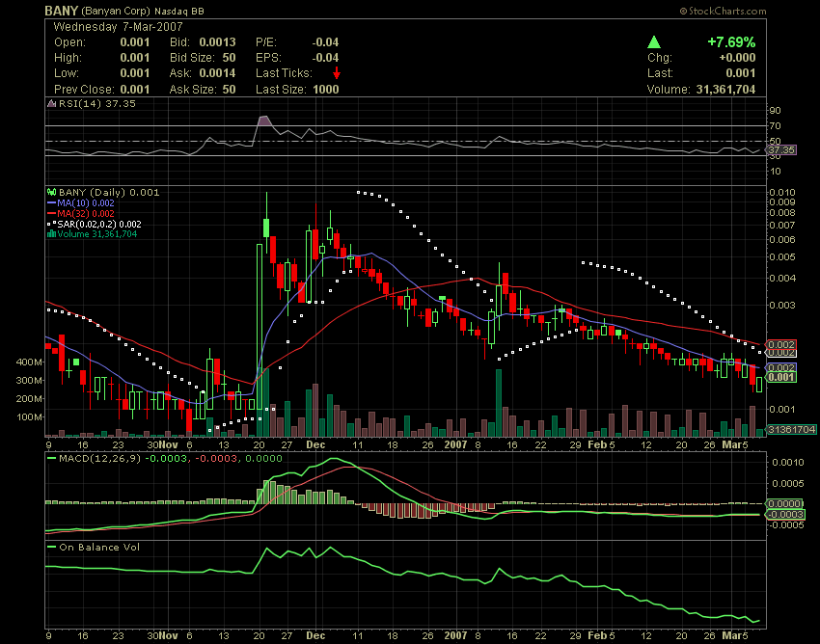Click the 31361704 volume tag on right axis
Screen dimensions: 820x644
(x=792, y=429)
